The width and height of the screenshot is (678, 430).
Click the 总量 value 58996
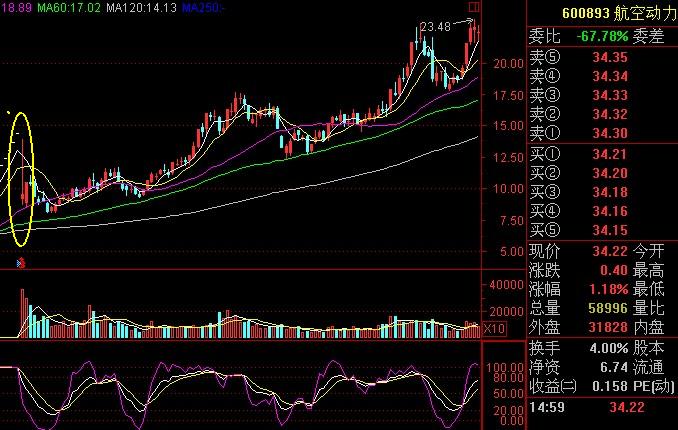(x=608, y=308)
